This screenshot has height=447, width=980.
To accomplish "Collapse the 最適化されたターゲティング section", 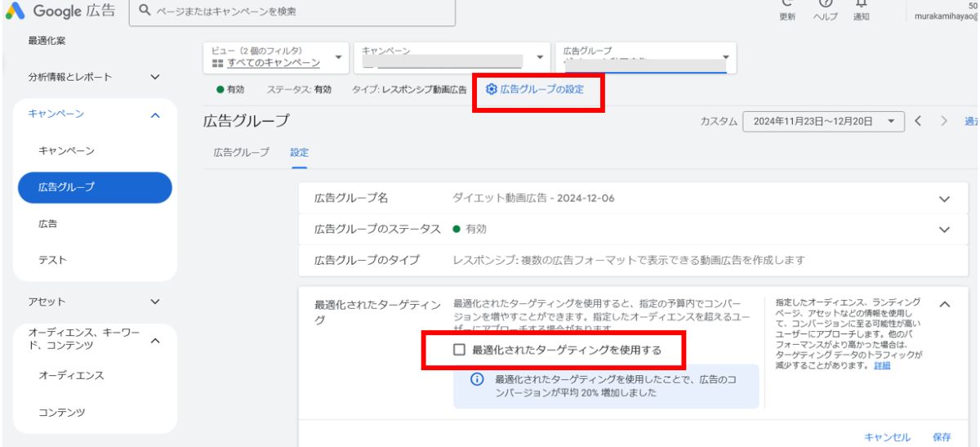I will click(x=945, y=304).
